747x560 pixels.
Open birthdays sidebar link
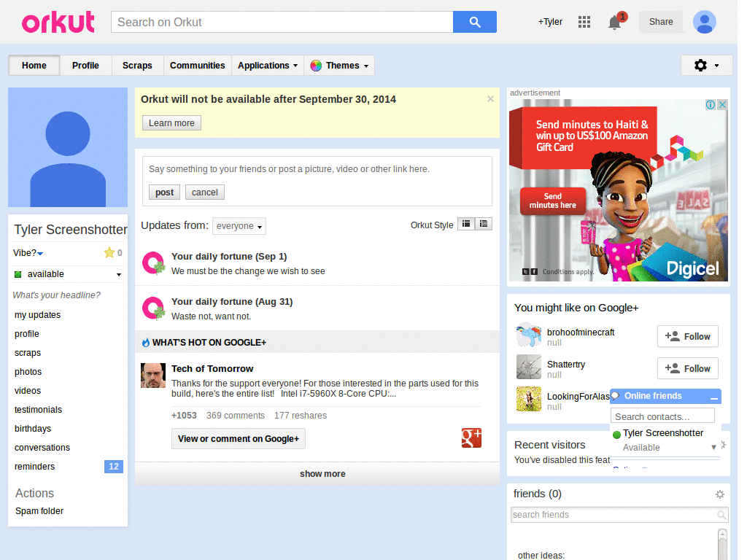tap(33, 429)
